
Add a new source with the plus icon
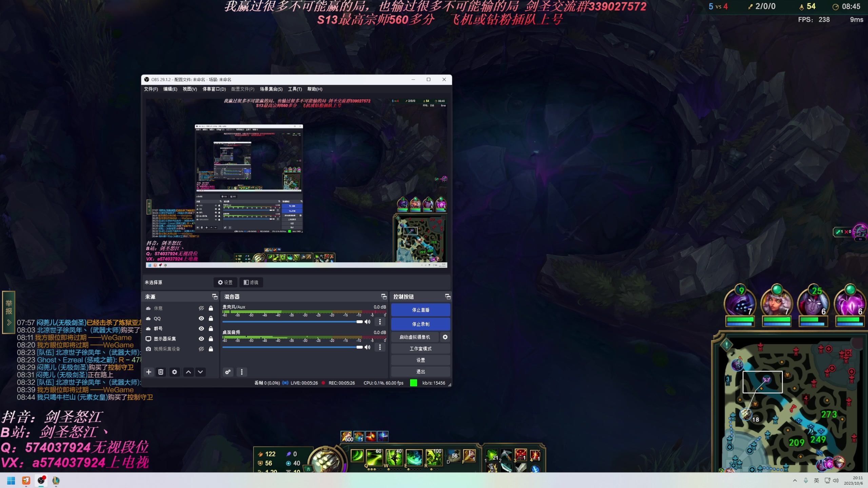tap(149, 372)
